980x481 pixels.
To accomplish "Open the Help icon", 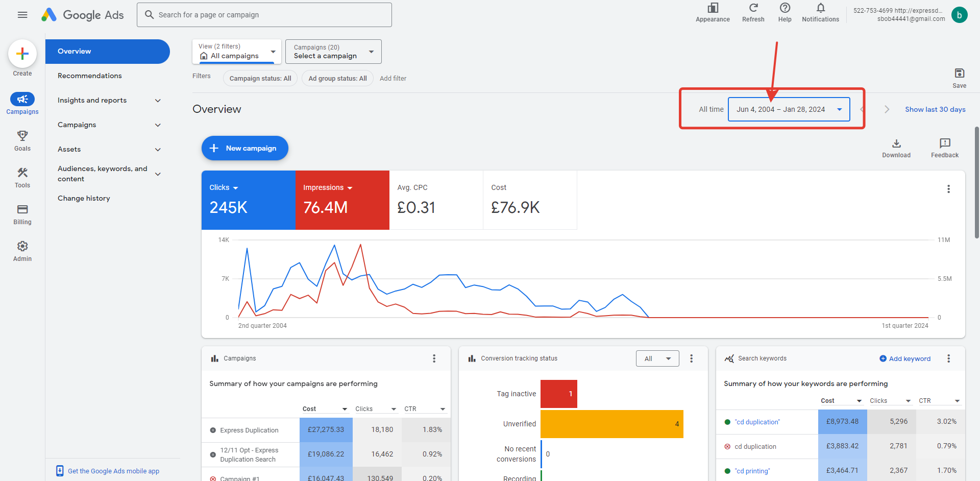I will pyautogui.click(x=785, y=8).
